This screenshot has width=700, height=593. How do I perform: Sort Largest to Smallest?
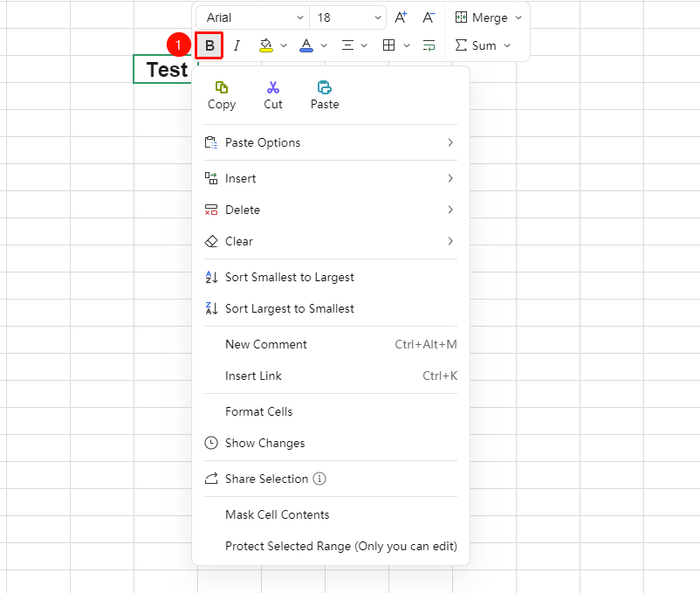click(331, 308)
